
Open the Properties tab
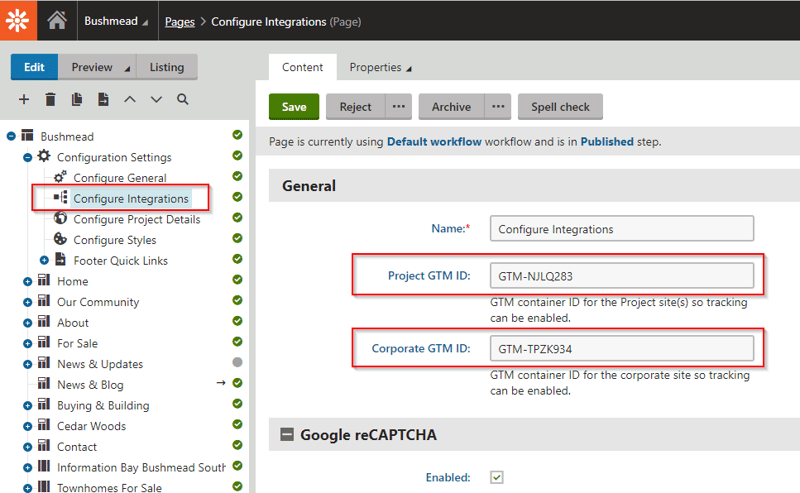pyautogui.click(x=380, y=67)
